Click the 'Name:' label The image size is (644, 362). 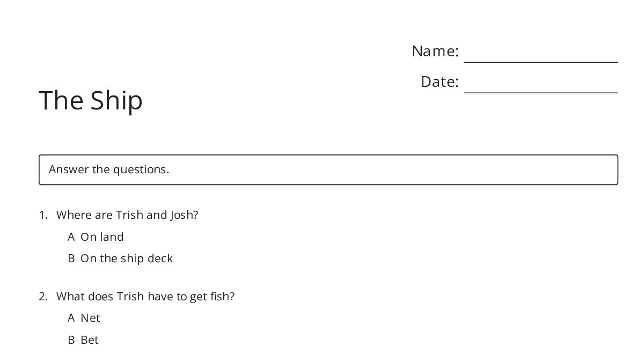coord(435,51)
